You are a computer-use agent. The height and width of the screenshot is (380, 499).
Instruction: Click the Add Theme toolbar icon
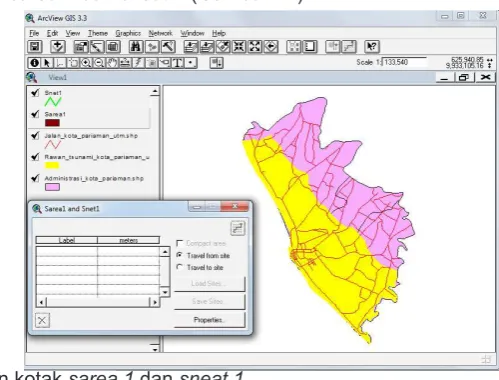(58, 47)
